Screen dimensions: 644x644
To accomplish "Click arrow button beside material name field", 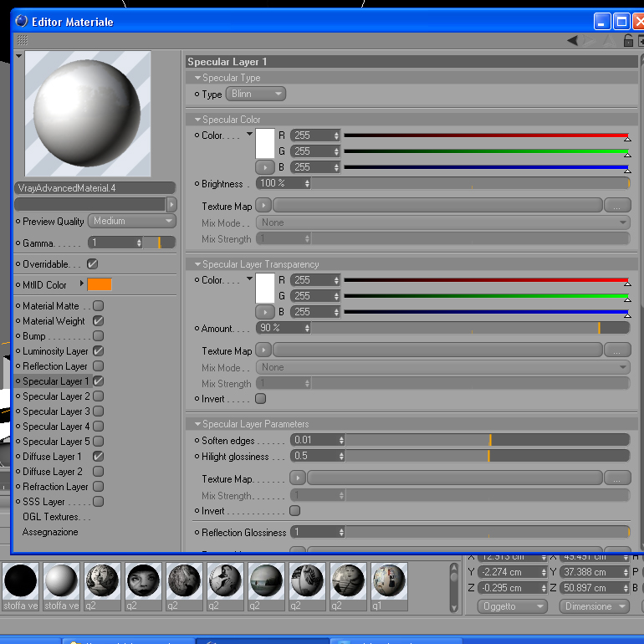I will 171,204.
